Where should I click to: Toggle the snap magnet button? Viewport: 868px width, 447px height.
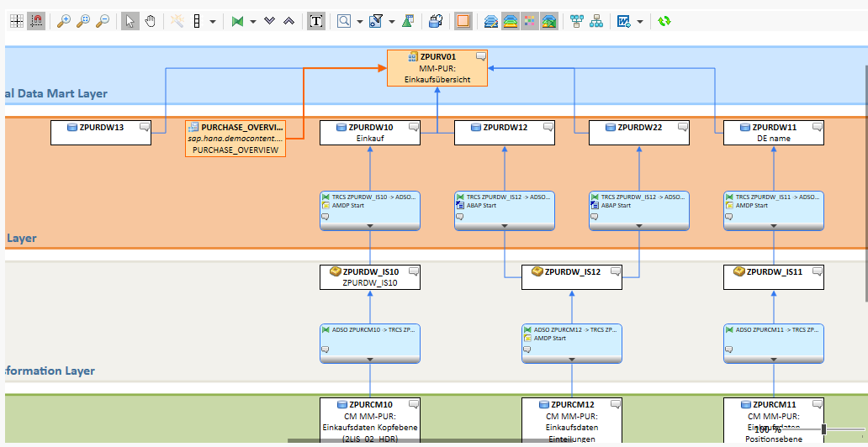click(x=36, y=21)
